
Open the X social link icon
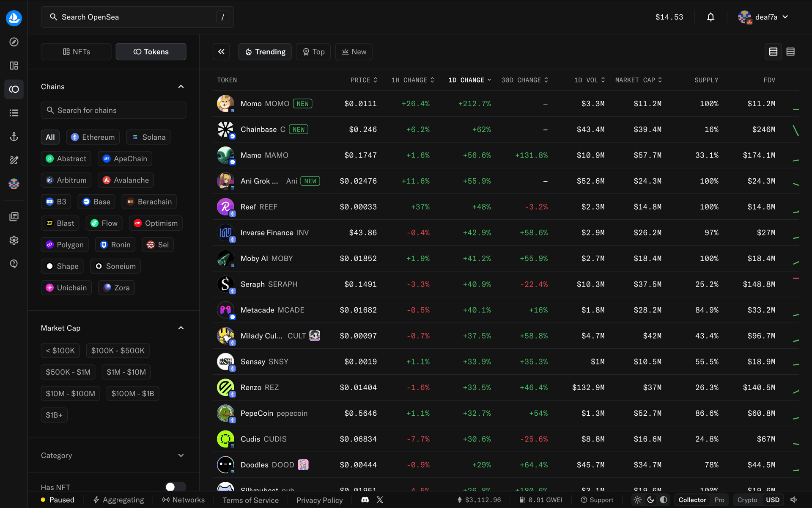pyautogui.click(x=380, y=500)
